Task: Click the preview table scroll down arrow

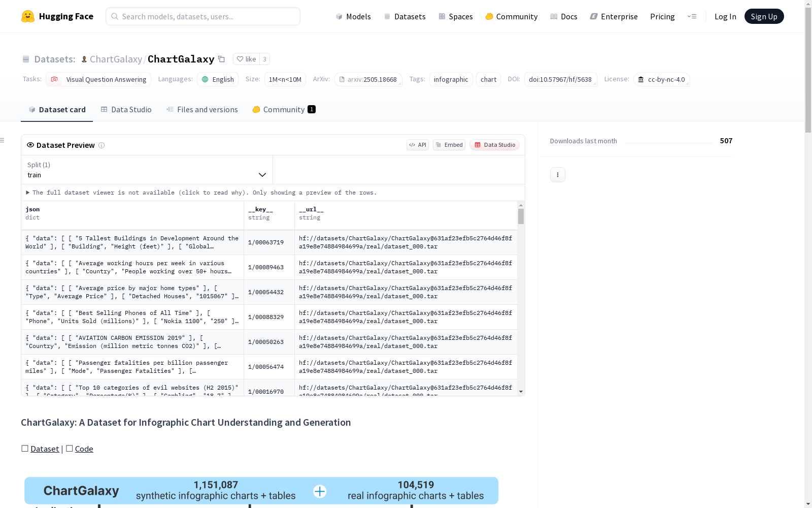Action: tap(521, 392)
